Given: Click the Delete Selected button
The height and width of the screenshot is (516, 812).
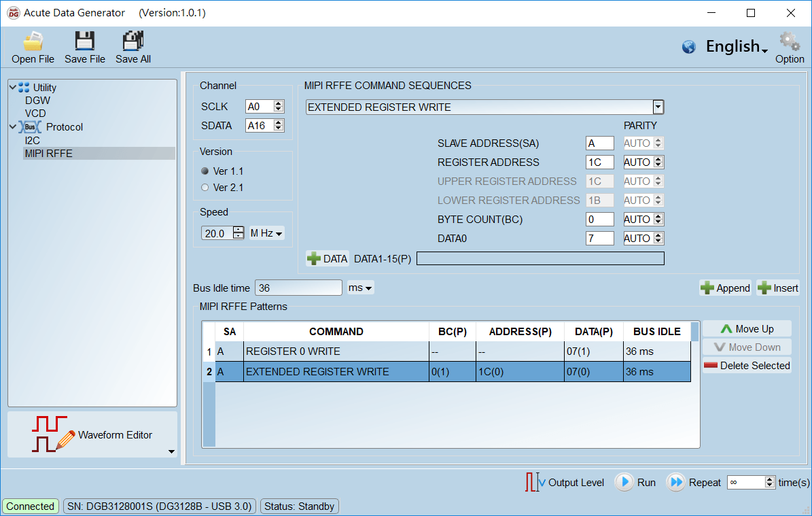Looking at the screenshot, I should pyautogui.click(x=747, y=366).
